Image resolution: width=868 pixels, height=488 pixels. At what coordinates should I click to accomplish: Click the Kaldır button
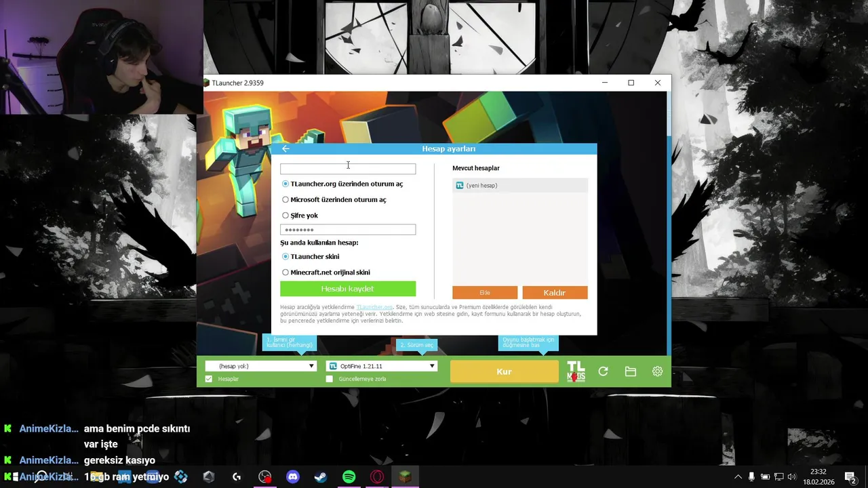(555, 293)
